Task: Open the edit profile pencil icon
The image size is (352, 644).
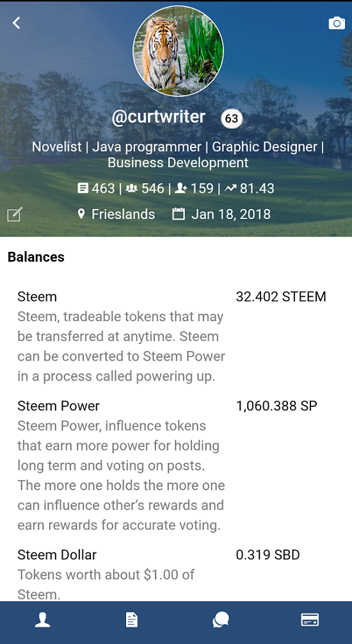Action: point(14,215)
